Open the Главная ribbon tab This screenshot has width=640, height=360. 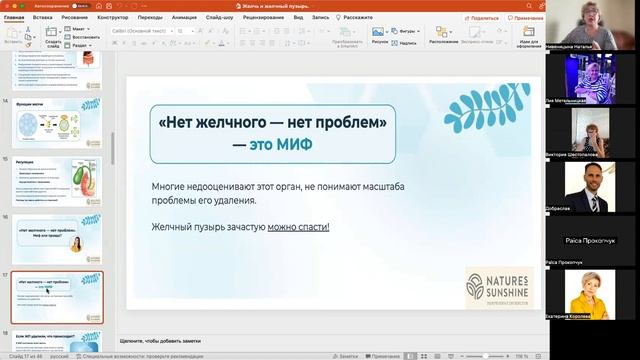pyautogui.click(x=14, y=18)
